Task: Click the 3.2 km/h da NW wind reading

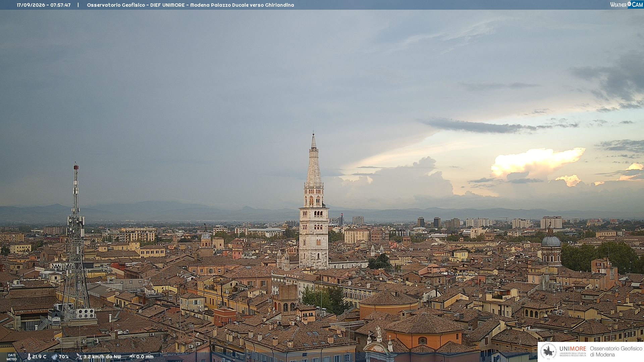Action: pyautogui.click(x=102, y=357)
